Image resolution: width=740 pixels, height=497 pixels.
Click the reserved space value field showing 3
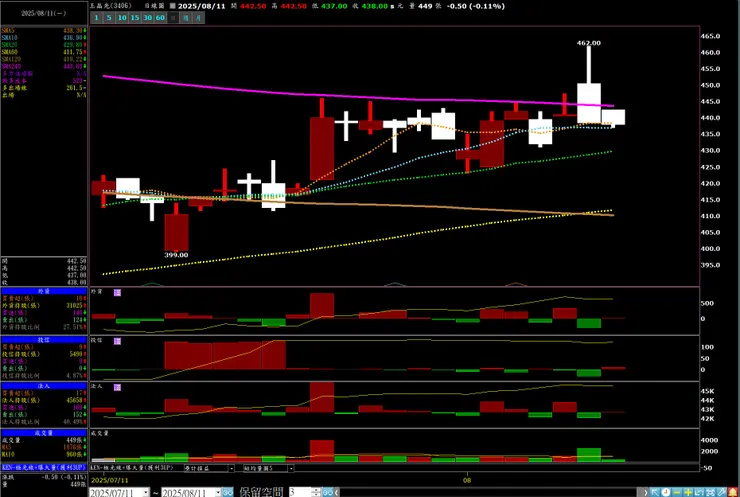click(300, 492)
